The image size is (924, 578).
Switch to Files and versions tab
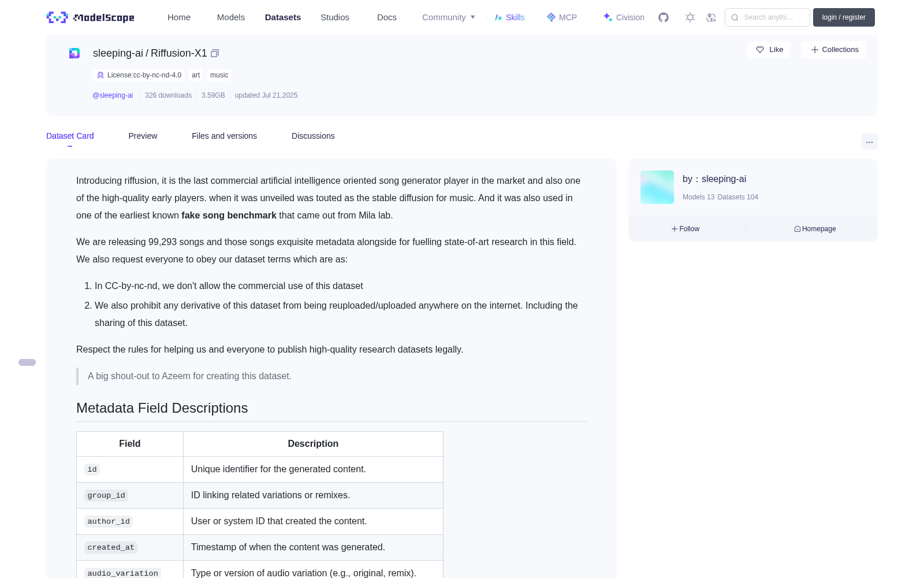[x=224, y=136]
